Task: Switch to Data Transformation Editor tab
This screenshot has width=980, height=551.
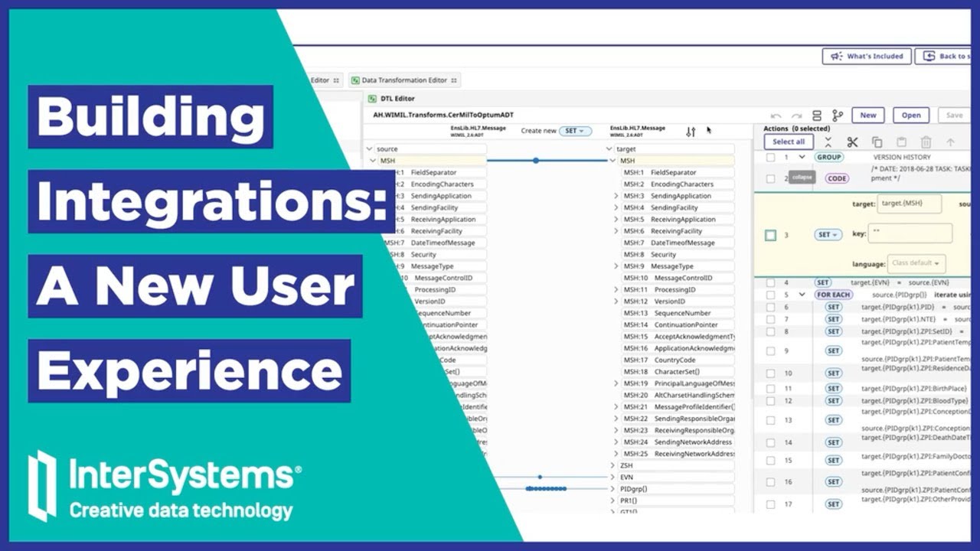Action: tap(404, 80)
